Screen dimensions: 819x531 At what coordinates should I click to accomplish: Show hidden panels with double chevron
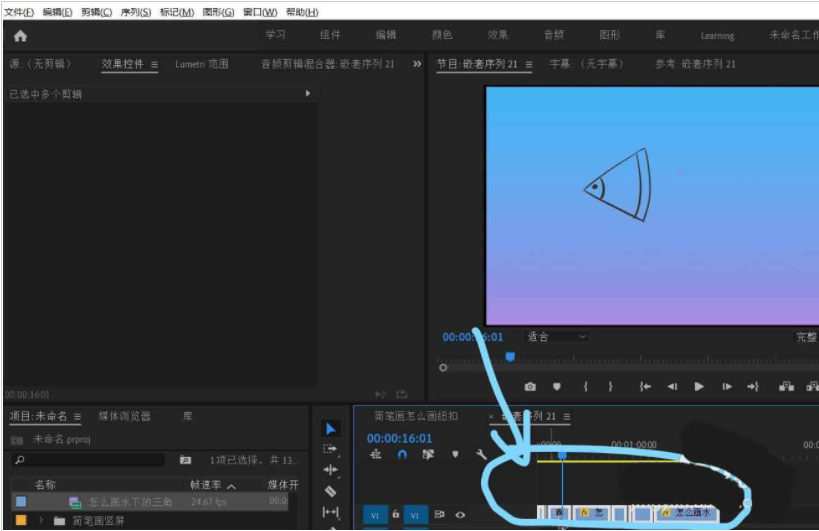point(417,64)
